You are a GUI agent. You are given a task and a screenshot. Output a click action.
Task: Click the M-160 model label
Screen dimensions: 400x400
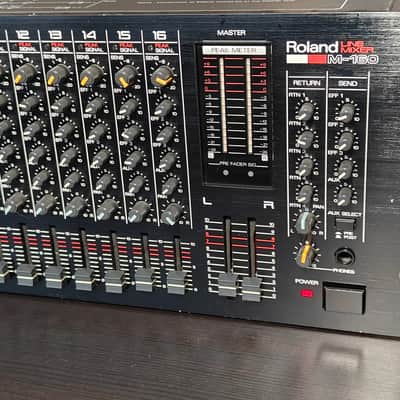353,60
